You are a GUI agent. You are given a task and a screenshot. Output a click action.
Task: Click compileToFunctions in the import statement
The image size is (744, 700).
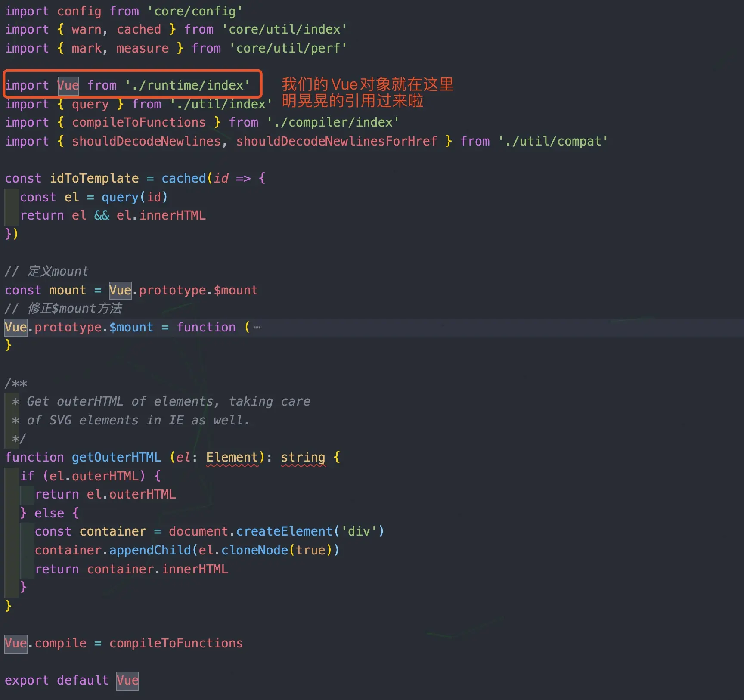(x=139, y=122)
